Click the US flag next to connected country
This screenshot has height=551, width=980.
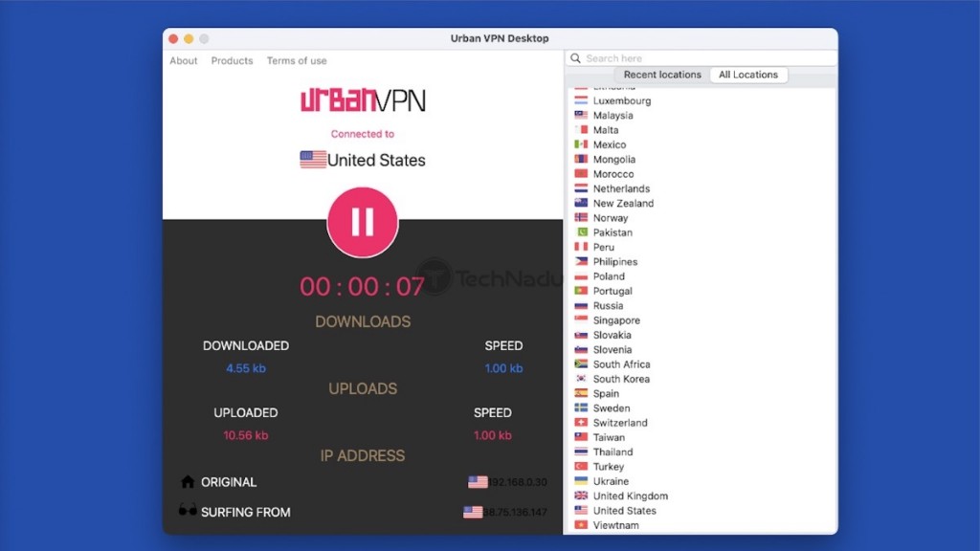click(x=313, y=160)
